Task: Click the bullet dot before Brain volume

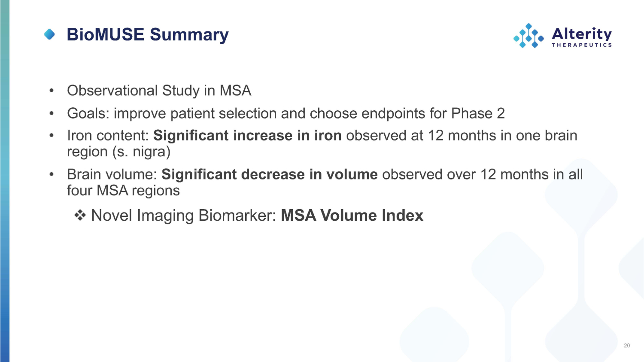Action: 52,174
